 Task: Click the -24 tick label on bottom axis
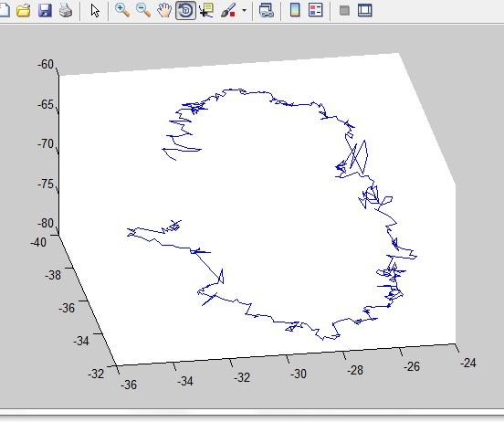tap(468, 363)
